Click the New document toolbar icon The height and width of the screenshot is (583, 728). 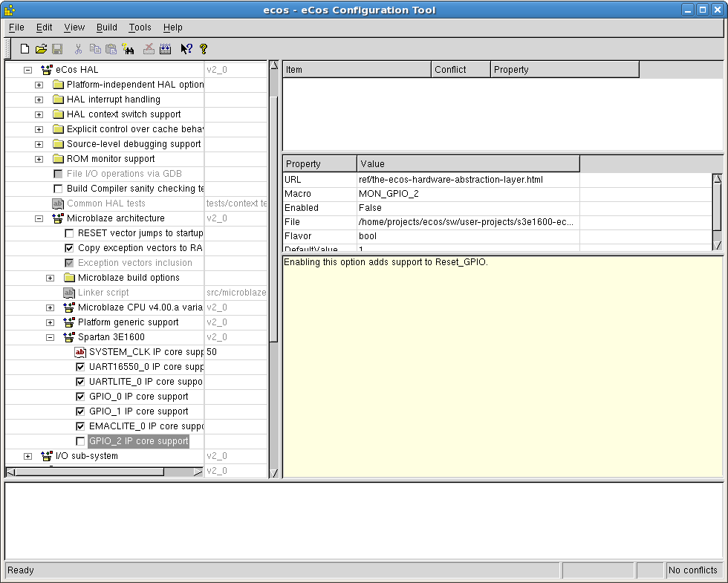25,49
